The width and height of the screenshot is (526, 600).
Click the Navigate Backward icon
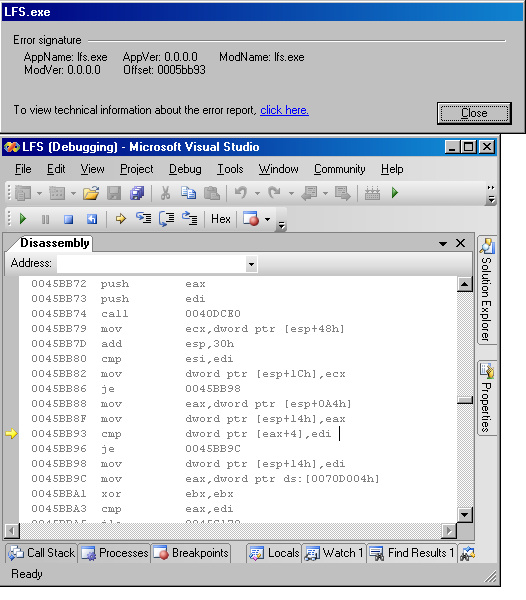click(x=309, y=193)
